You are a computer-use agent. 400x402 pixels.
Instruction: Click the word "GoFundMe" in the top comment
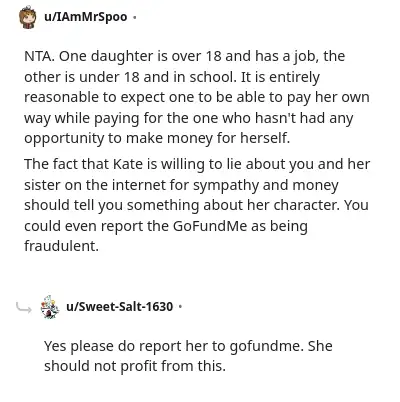pos(210,226)
